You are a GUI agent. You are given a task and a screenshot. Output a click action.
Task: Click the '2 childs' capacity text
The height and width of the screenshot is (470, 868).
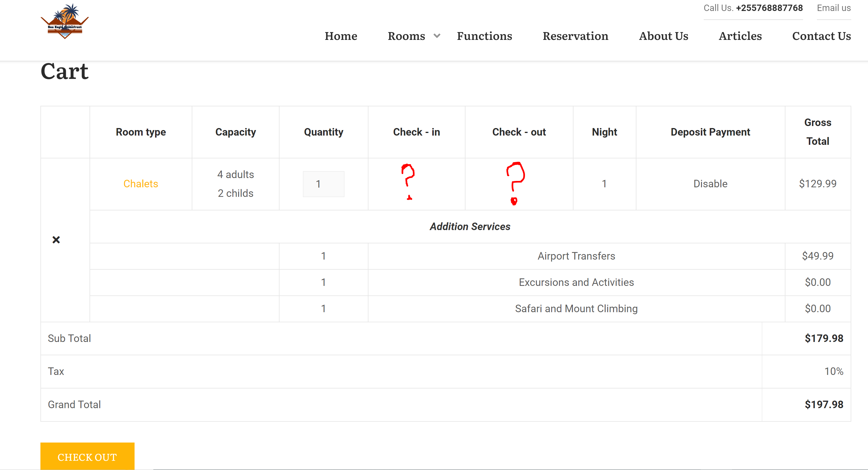(236, 193)
